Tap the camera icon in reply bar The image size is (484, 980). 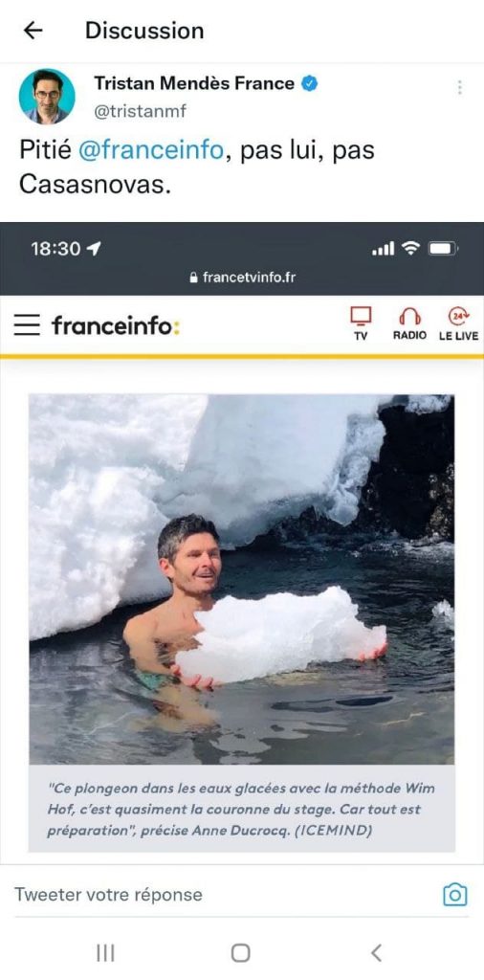point(454,895)
